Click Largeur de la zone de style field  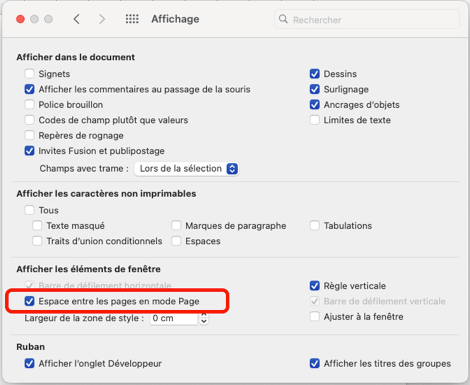point(174,318)
